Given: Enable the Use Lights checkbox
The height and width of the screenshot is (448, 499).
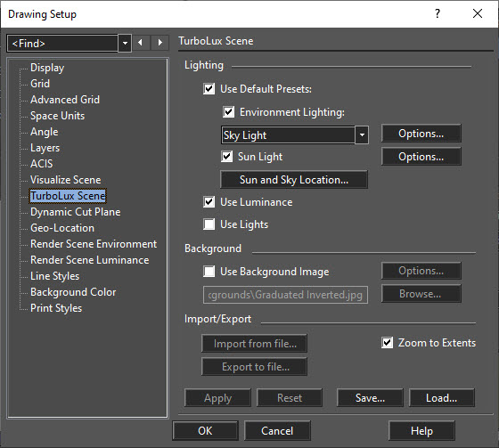Looking at the screenshot, I should pos(209,224).
